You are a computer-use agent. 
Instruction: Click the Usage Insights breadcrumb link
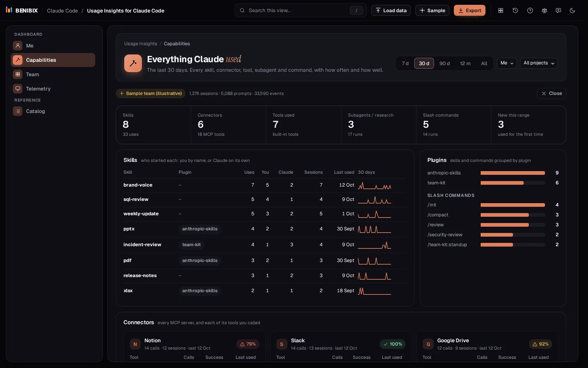click(141, 43)
